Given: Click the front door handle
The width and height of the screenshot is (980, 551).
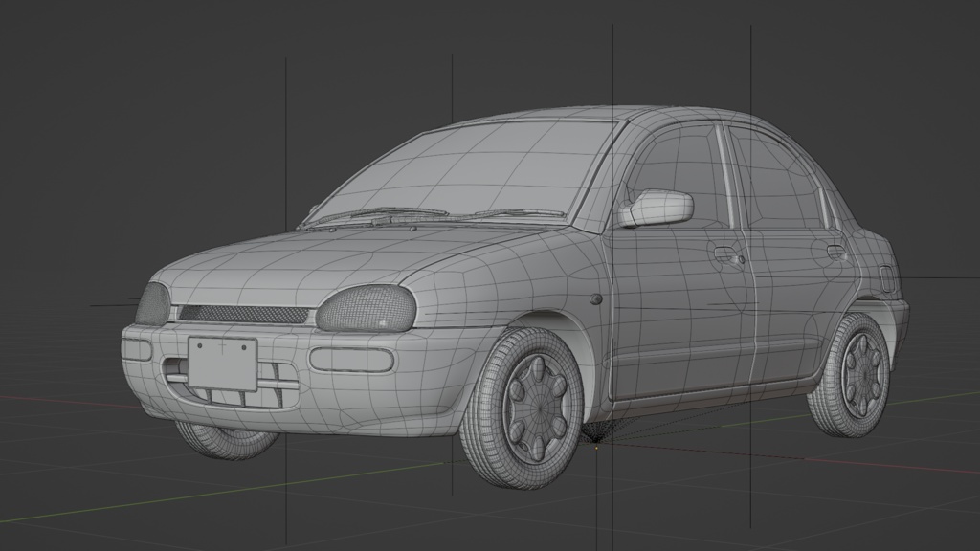Looking at the screenshot, I should (728, 254).
